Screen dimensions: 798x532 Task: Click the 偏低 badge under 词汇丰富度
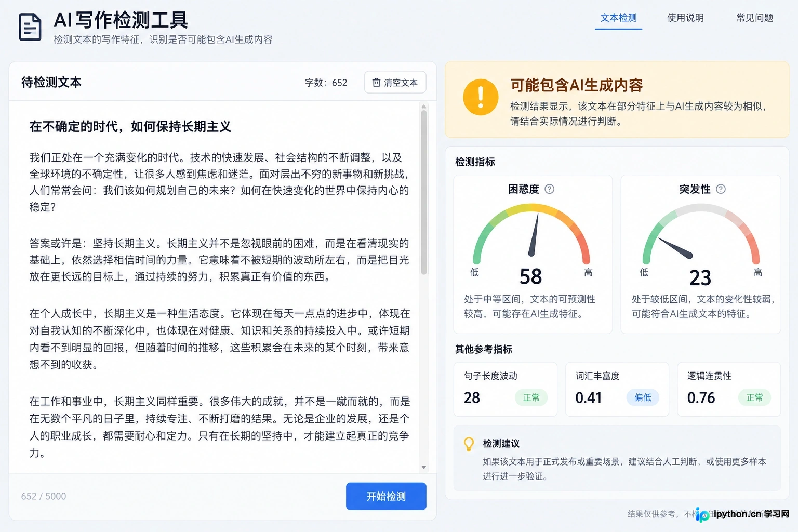643,397
